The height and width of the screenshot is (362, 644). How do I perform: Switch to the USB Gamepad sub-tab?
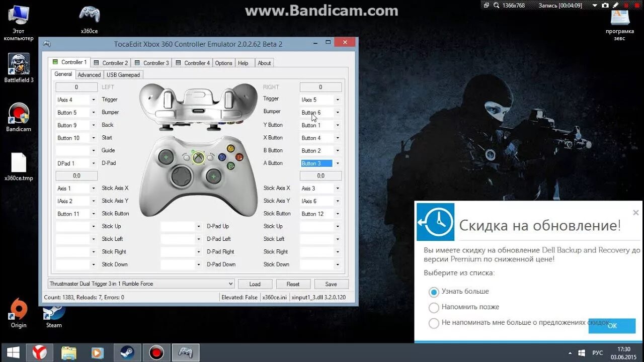pos(123,74)
